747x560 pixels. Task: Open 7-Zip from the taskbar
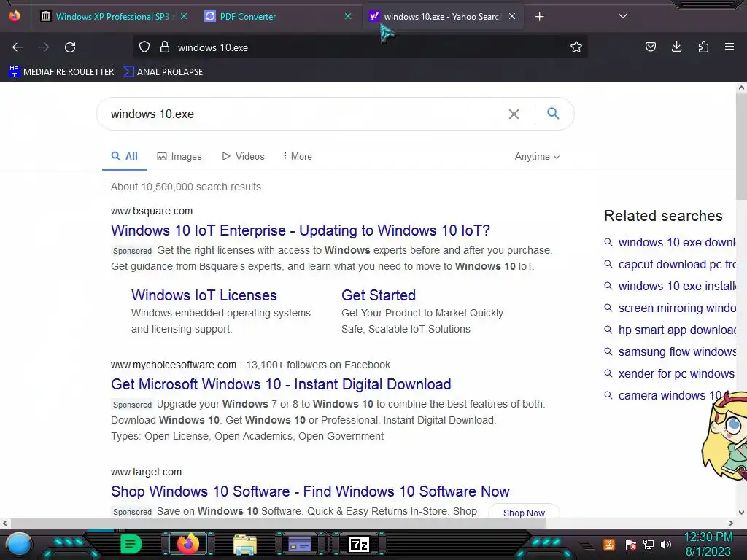click(359, 544)
